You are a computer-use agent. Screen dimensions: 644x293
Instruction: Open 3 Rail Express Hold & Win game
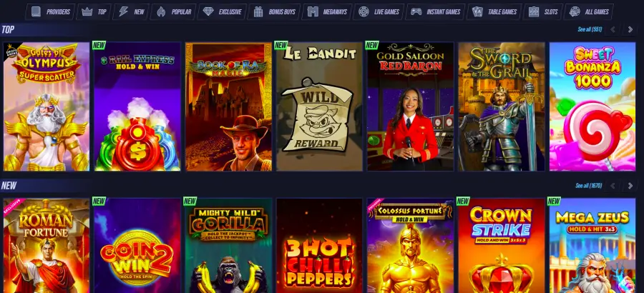pos(137,106)
